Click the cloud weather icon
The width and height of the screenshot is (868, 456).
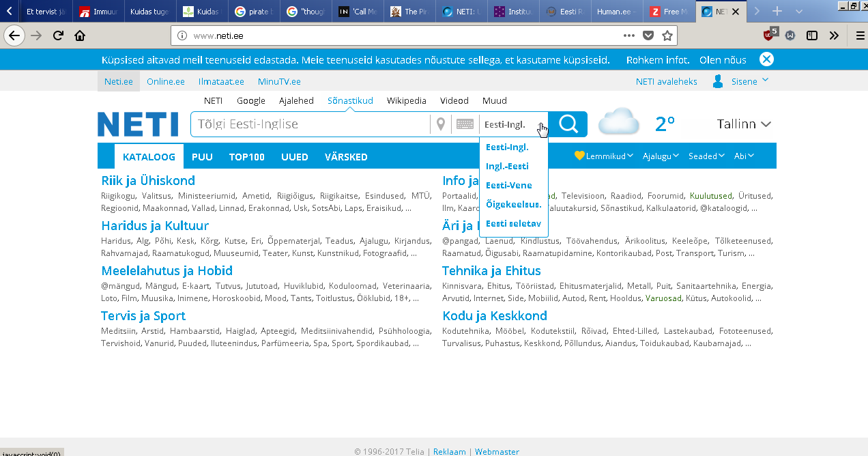[618, 124]
